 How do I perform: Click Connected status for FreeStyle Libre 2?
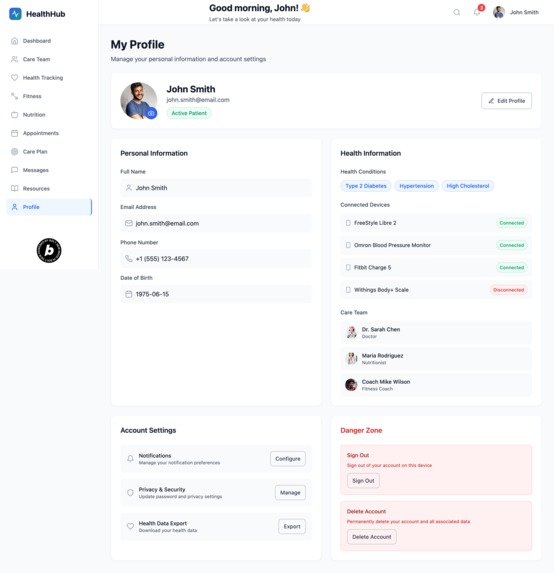click(x=512, y=223)
